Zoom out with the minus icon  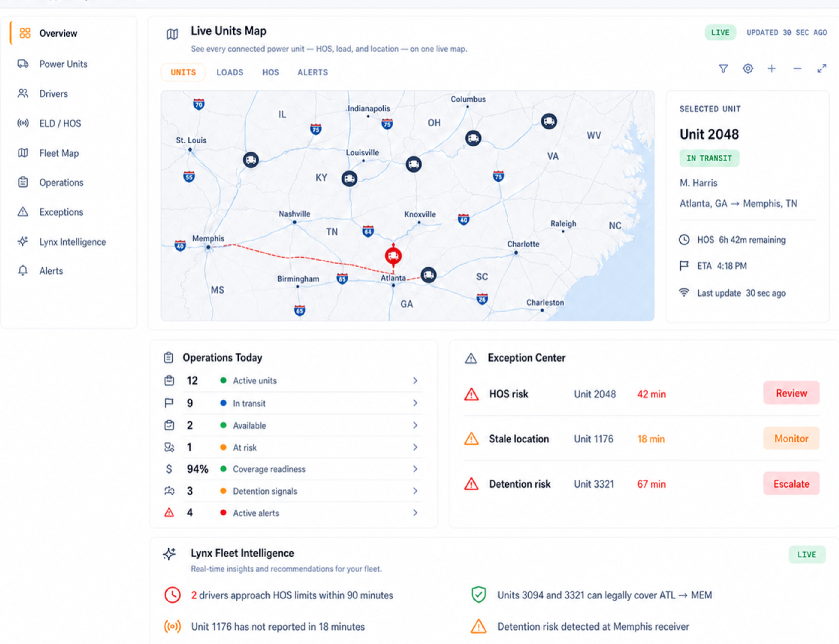[x=797, y=69]
